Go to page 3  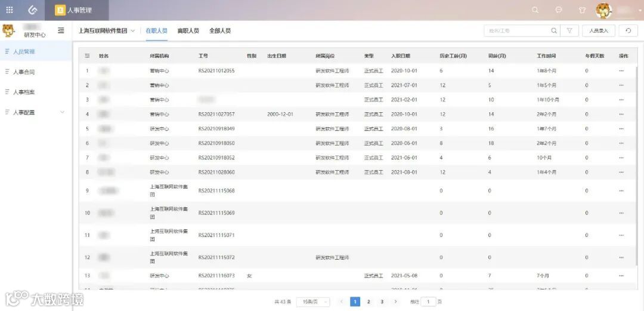382,301
